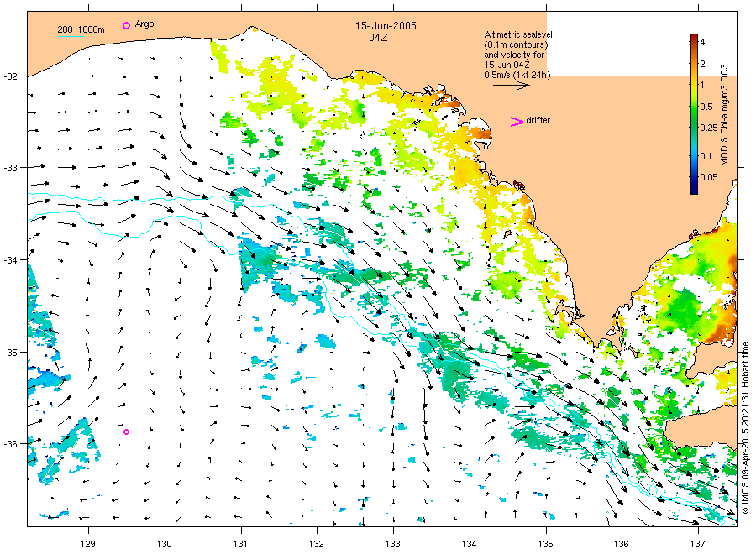Click the velocity scale reference arrow
Viewport: 756px width, 554px height.
pyautogui.click(x=511, y=86)
